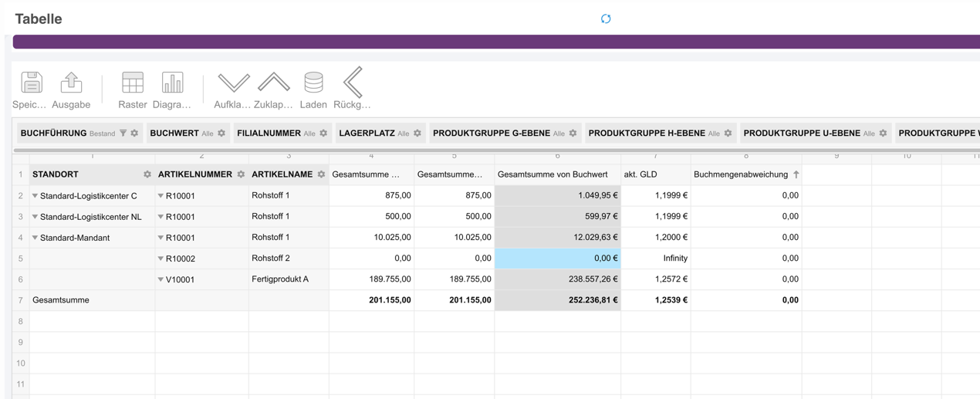Collapse the Standard-Mandant row

(35, 238)
